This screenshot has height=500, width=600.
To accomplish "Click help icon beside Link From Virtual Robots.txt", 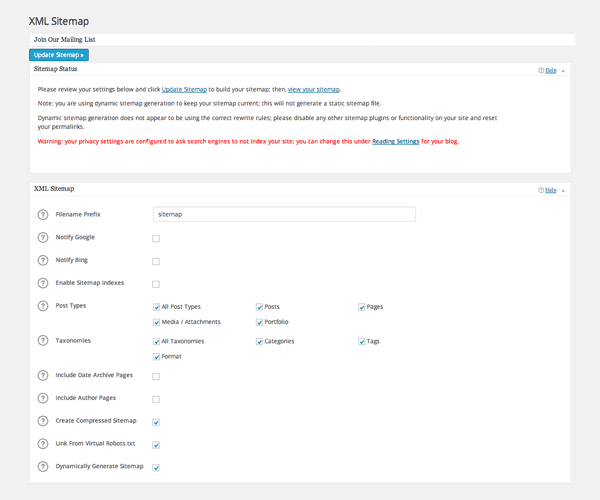I will 43,444.
